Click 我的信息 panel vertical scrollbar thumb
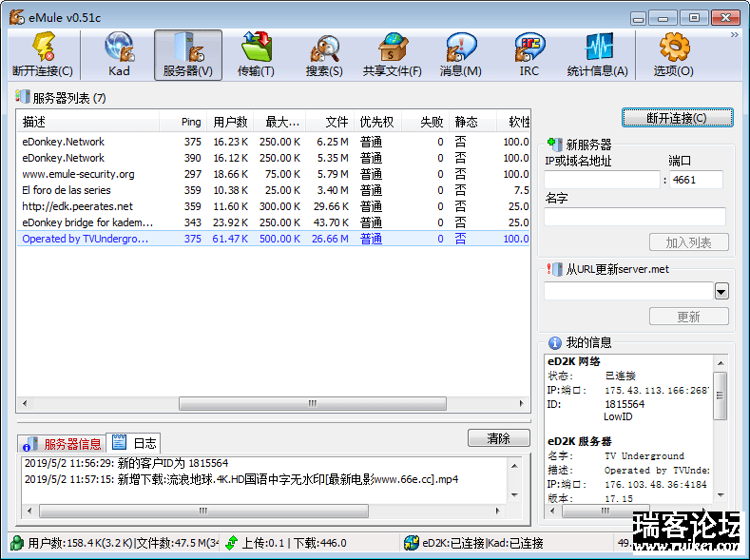The width and height of the screenshot is (750, 560). [720, 396]
